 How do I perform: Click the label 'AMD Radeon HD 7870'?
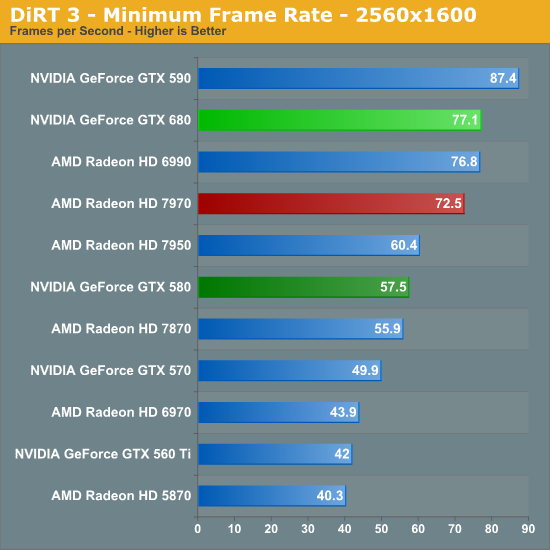[x=121, y=329]
